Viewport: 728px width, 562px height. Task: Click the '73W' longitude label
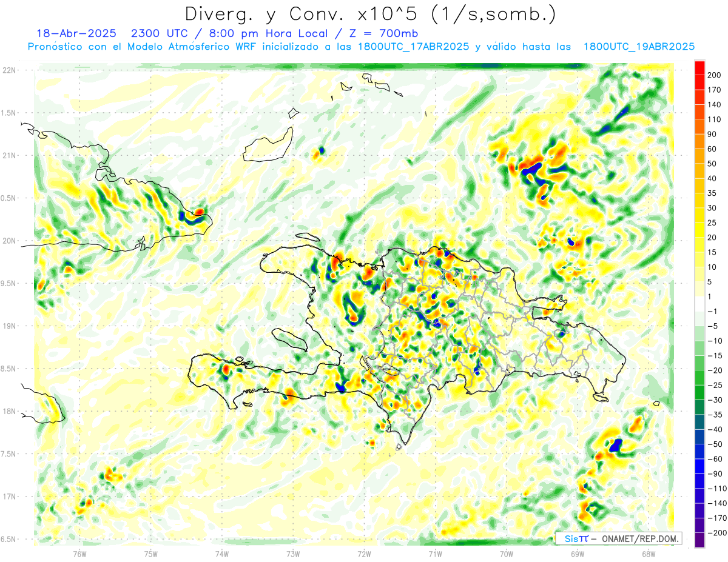point(293,554)
